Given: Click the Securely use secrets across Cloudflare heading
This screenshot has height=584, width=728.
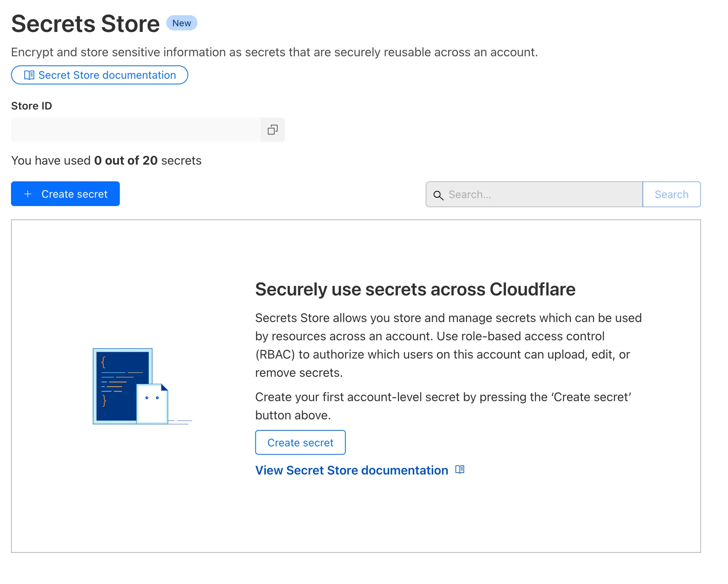Looking at the screenshot, I should [415, 289].
